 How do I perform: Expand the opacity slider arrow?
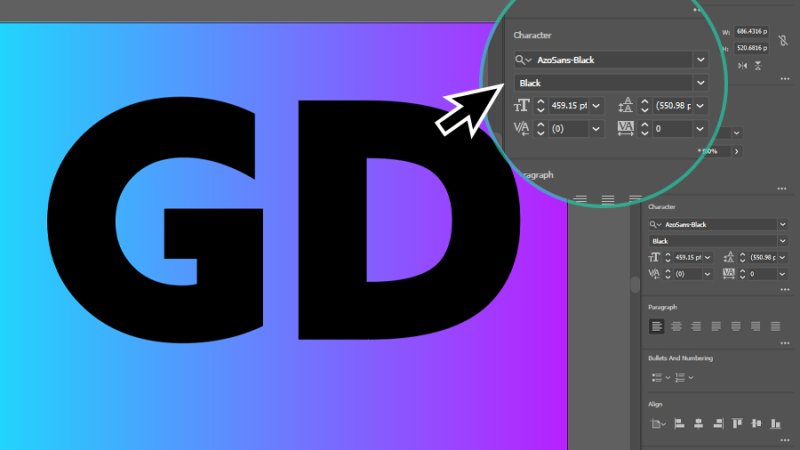[x=736, y=152]
